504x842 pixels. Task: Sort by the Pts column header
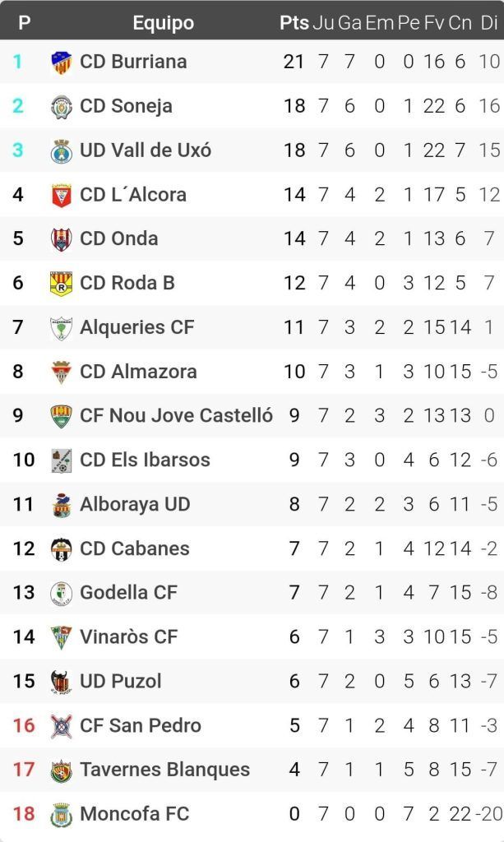(x=294, y=23)
